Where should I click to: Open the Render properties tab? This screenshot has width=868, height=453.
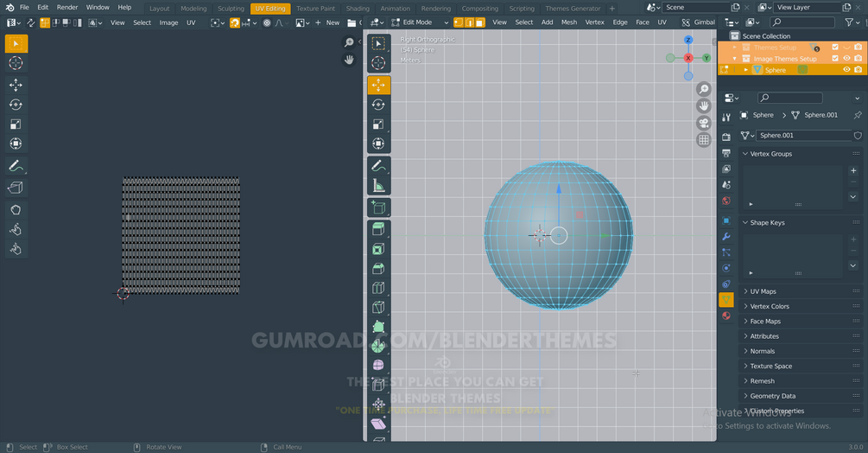[726, 137]
